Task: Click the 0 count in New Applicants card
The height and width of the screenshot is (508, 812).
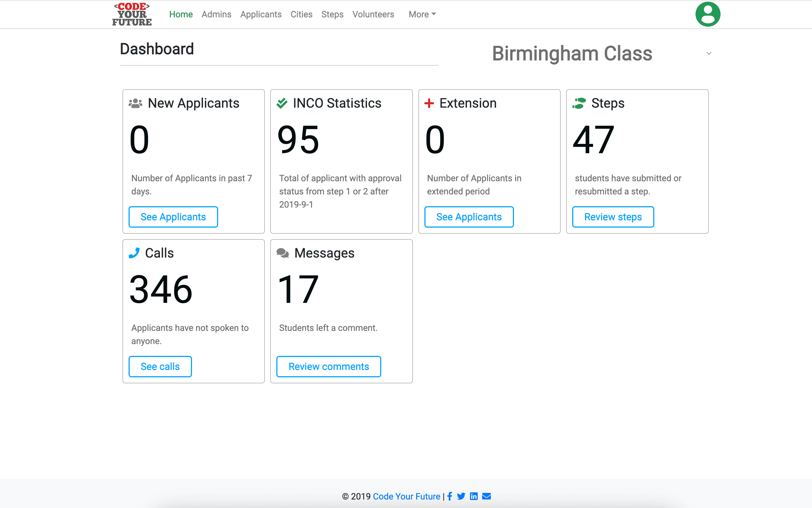Action: [x=139, y=139]
